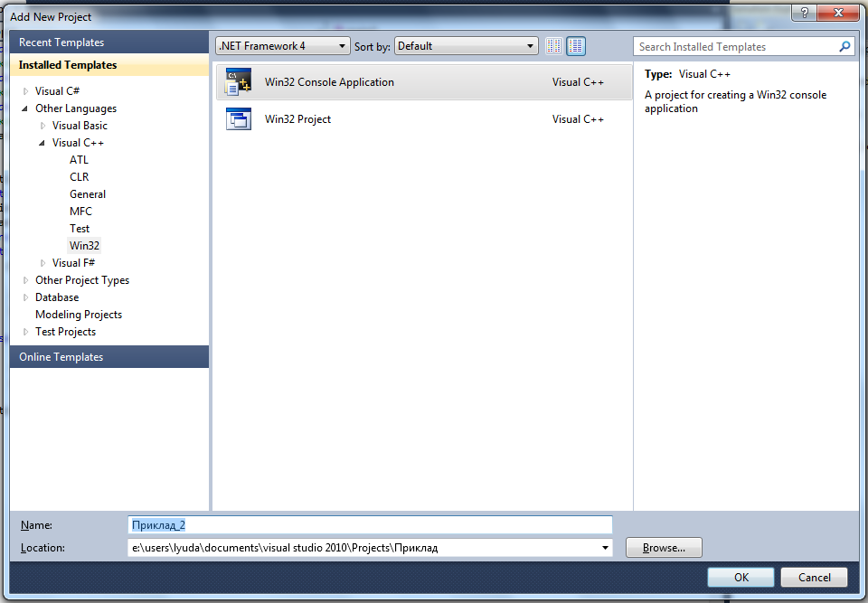
Task: Open the Online Templates section
Action: tap(109, 356)
